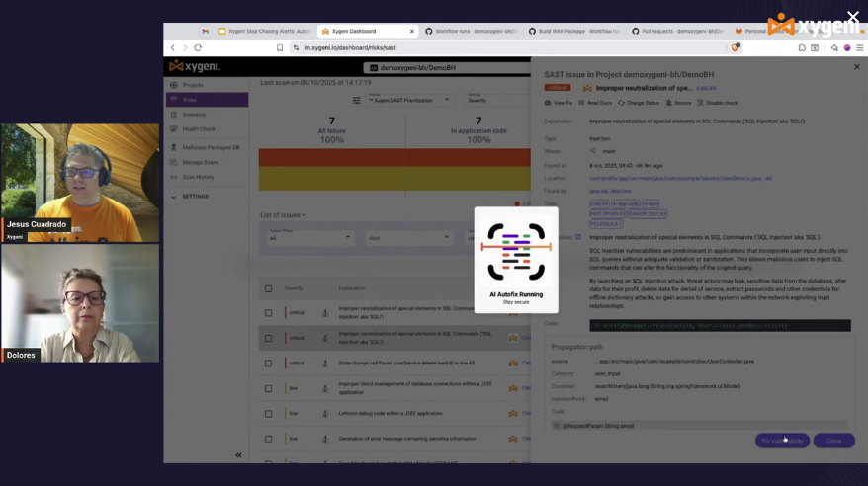
Task: Click the main branch icon
Action: 593,151
